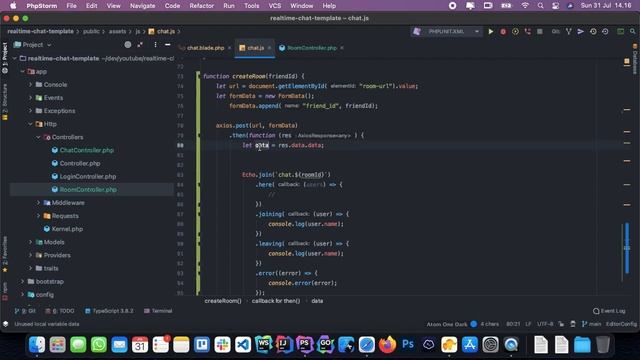Viewport: 640px width, 360px height.
Task: Click the 'callback for then()' breadcrumb
Action: coord(276,301)
